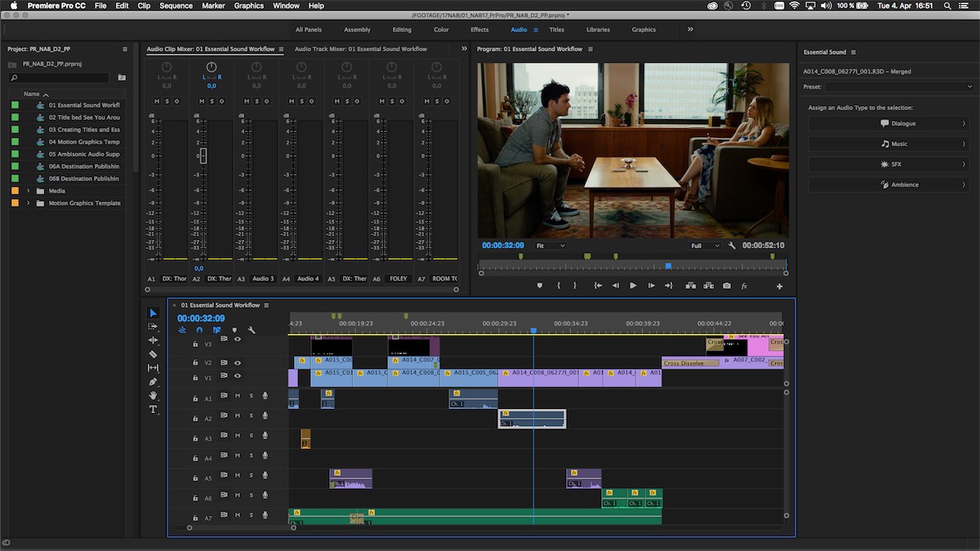
Task: Select the Pen tool in the tools panel
Action: (x=153, y=382)
